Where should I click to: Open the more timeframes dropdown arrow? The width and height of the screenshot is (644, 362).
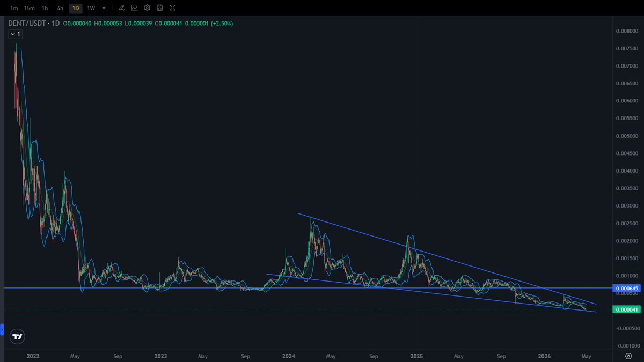(x=104, y=8)
